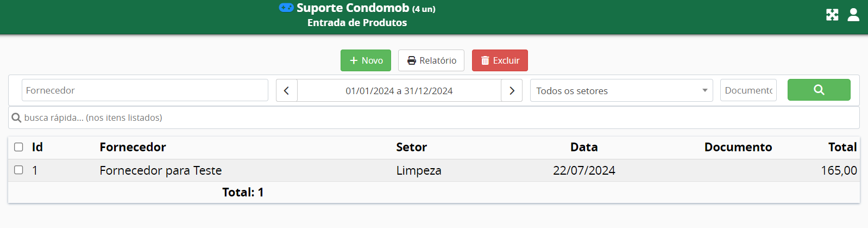This screenshot has height=228, width=868.
Task: Sort by the Data column header
Action: pos(584,147)
